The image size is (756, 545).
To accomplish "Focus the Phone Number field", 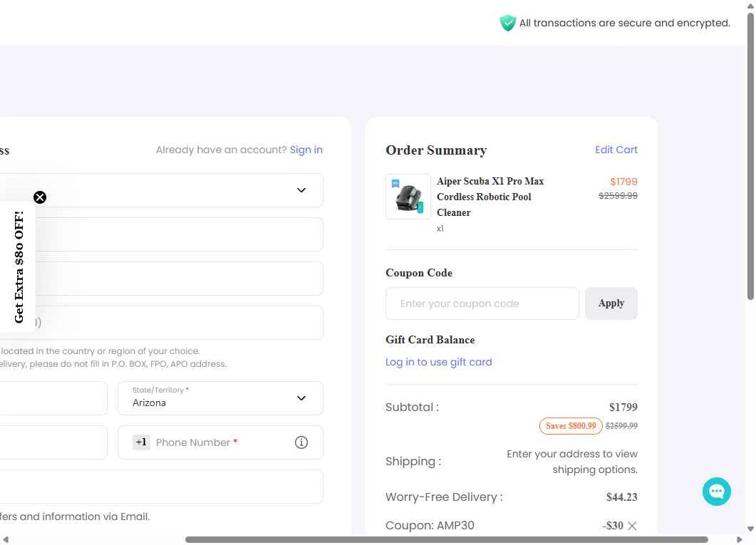I will tap(220, 442).
